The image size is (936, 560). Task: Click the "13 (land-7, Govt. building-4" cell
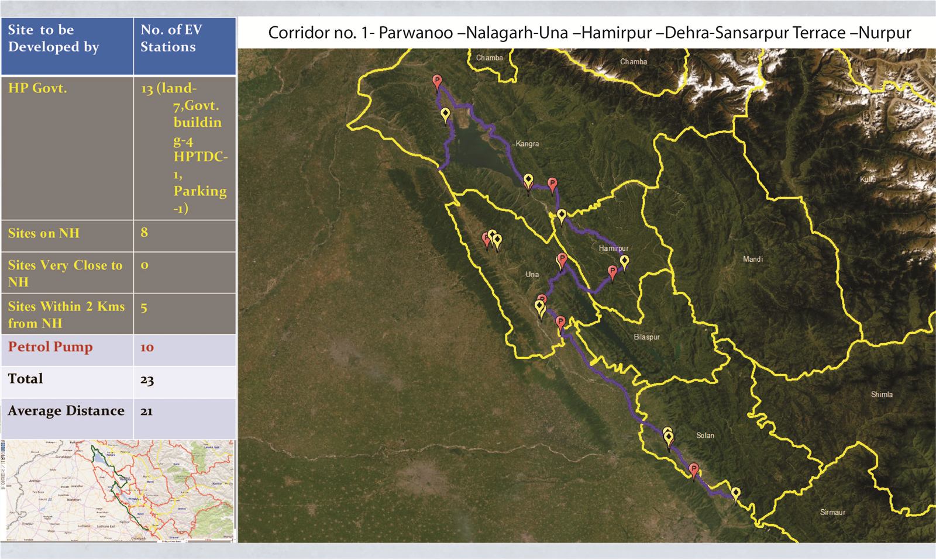185,148
